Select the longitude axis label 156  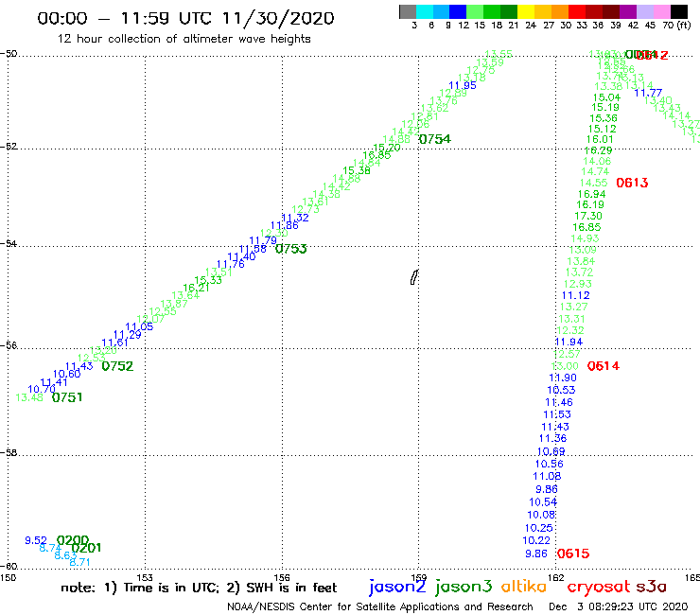coord(282,577)
